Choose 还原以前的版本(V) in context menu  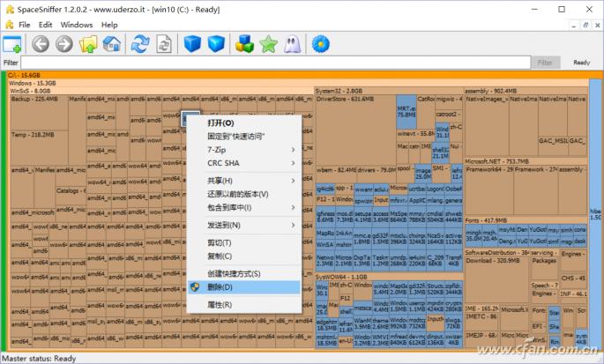tap(244, 194)
